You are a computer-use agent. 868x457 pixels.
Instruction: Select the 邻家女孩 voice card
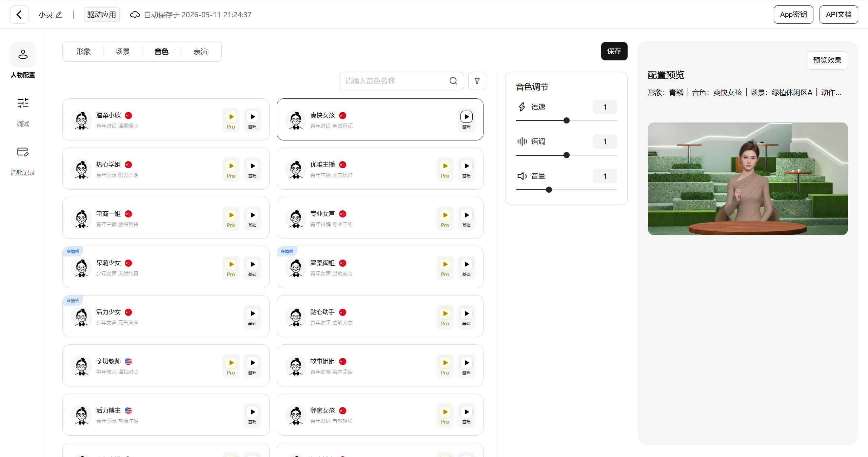380,415
